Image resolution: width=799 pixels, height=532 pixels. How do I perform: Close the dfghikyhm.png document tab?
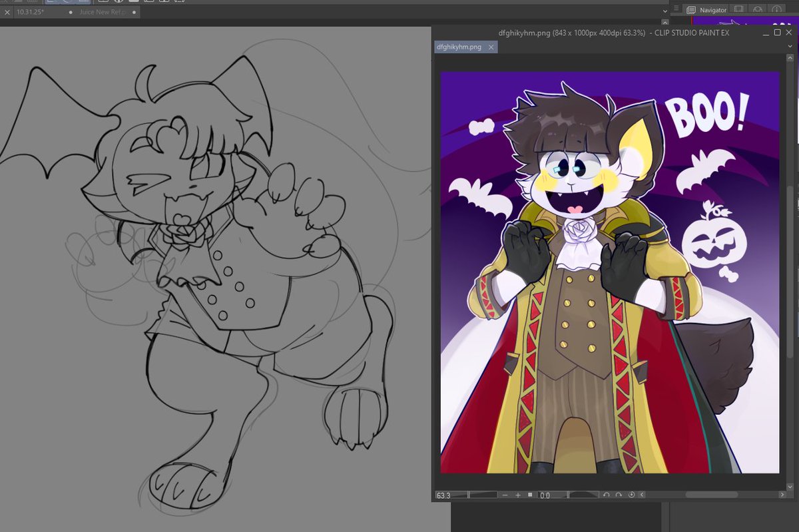click(491, 47)
